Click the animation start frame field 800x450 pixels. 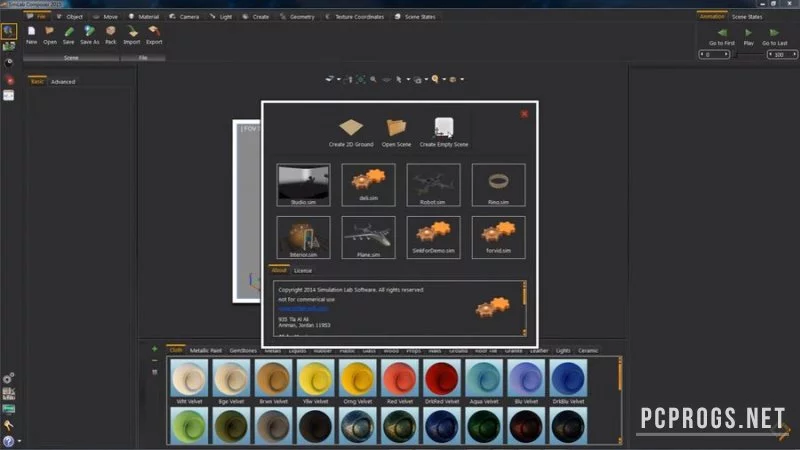[714, 54]
